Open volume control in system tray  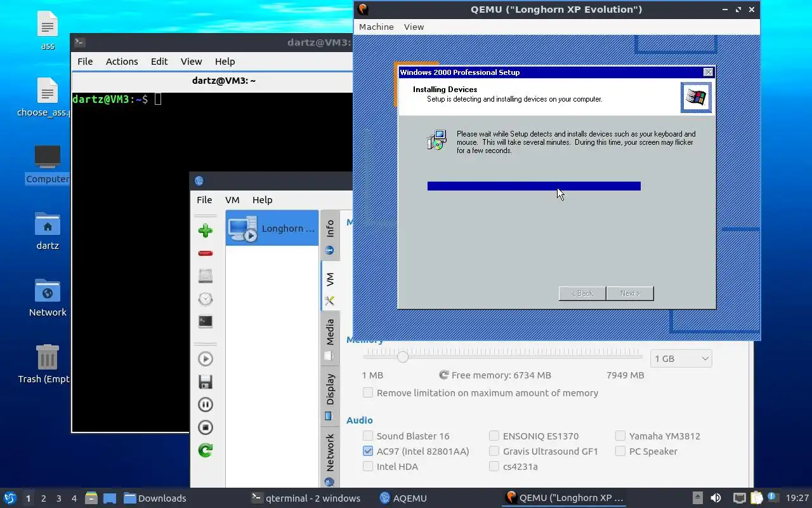(716, 498)
